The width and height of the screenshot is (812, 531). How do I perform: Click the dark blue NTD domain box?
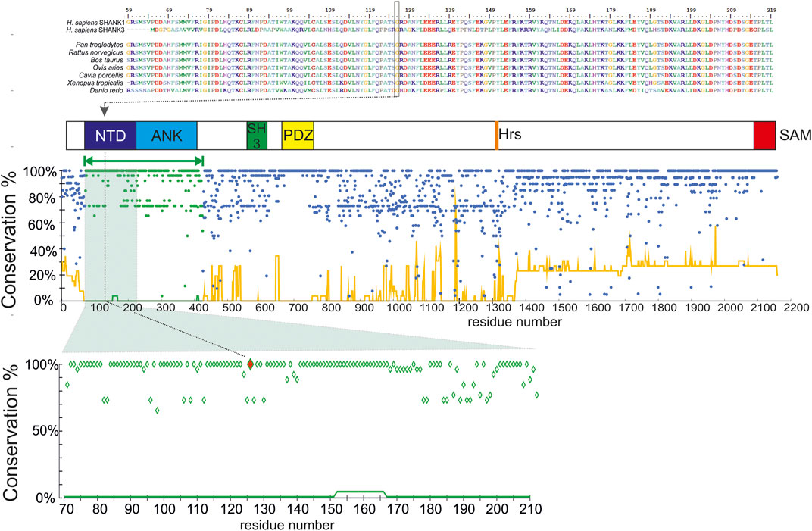coord(111,136)
